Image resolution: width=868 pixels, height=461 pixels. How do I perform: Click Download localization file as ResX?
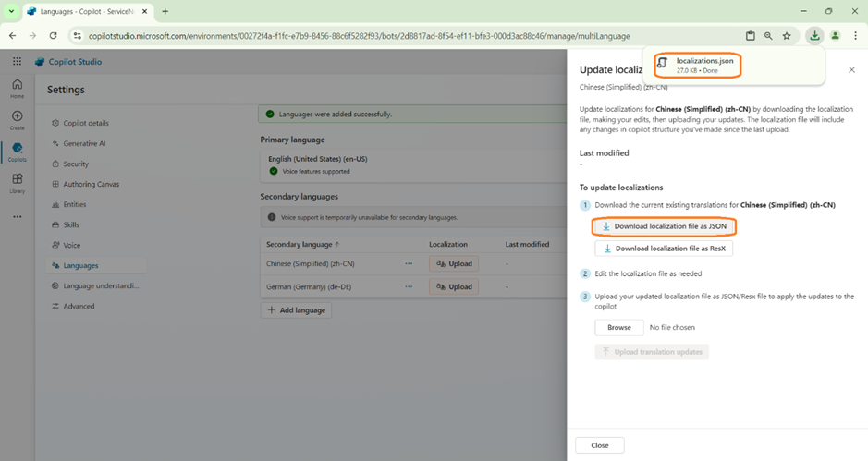click(664, 249)
